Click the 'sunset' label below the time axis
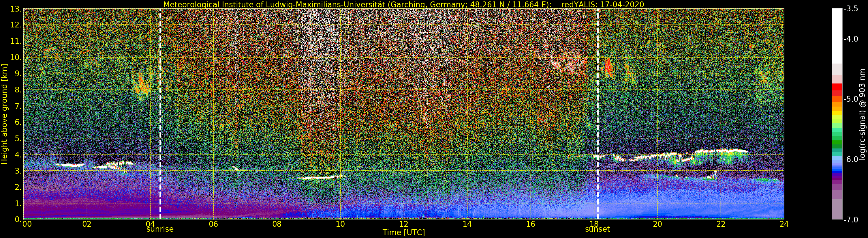 tap(598, 229)
